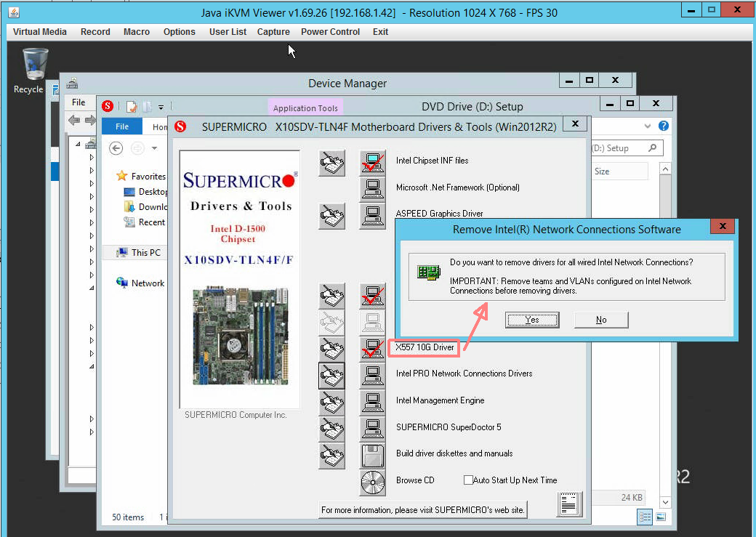Click the Browse CD disc icon
Image resolution: width=756 pixels, height=537 pixels.
pos(373,483)
